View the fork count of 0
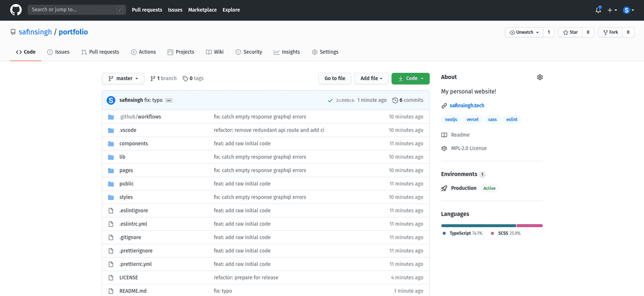Viewport: 644px width, 296px height. click(x=628, y=32)
